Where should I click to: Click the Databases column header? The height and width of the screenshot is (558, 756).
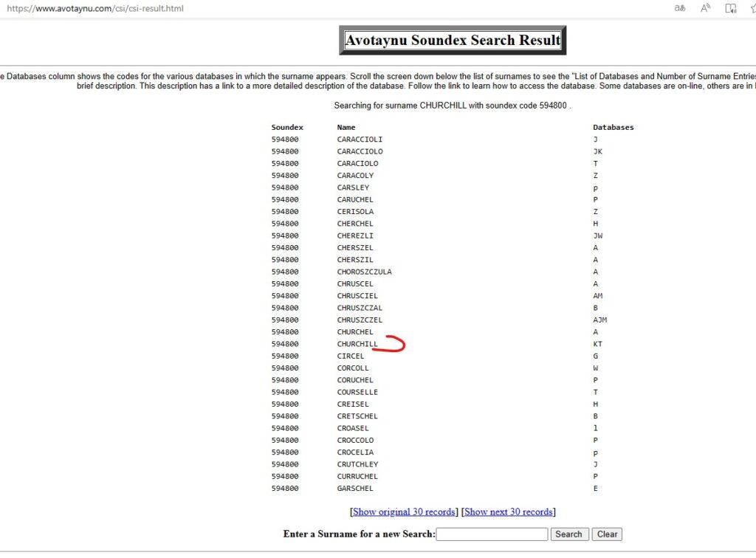(614, 127)
